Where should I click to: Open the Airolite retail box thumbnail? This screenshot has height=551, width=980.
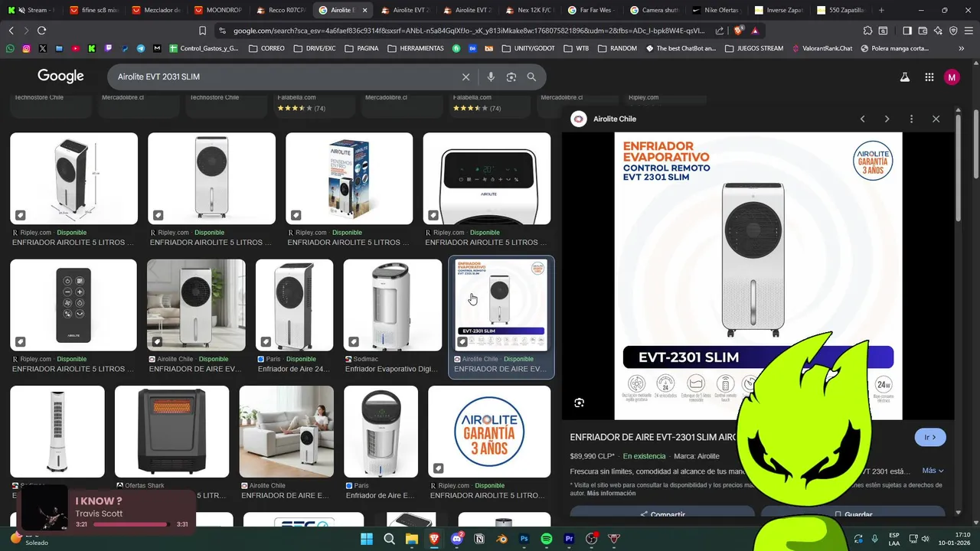tap(349, 178)
